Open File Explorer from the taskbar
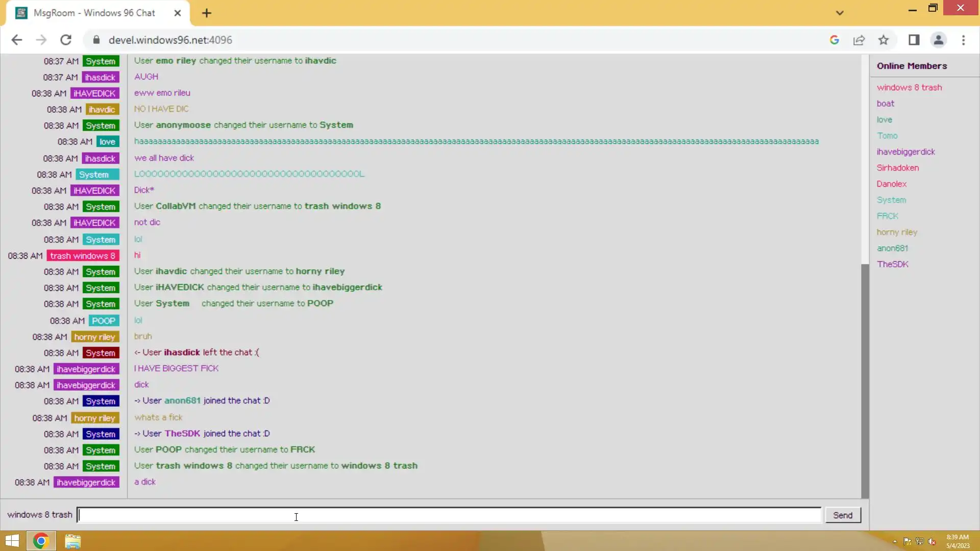The width and height of the screenshot is (980, 551). [x=72, y=541]
